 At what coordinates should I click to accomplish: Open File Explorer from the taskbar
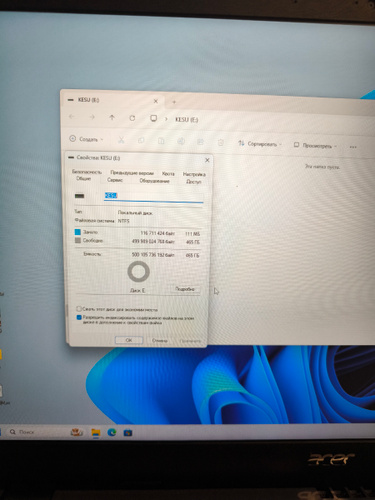96,432
